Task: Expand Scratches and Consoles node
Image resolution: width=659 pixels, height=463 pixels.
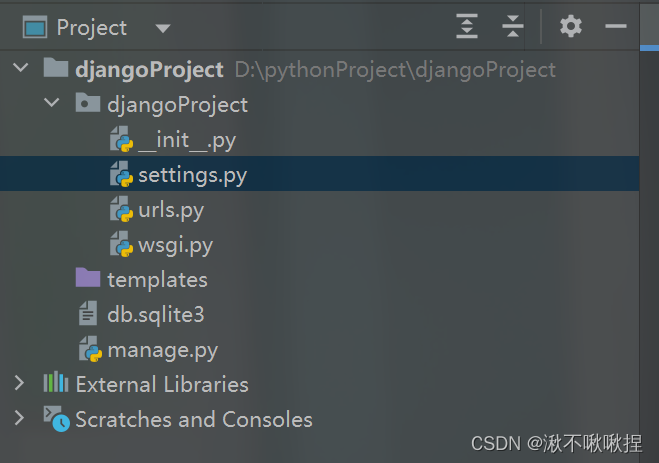Action: click(19, 419)
